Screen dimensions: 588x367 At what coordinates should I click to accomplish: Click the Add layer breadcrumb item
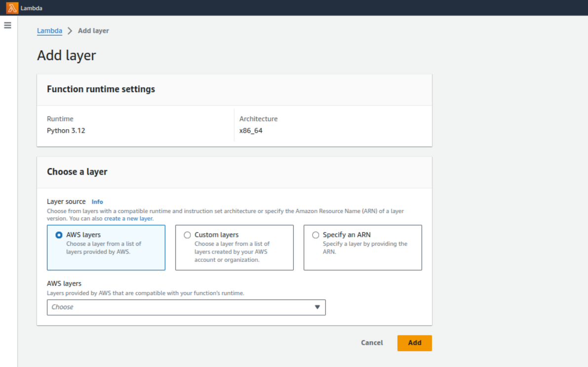coord(93,31)
